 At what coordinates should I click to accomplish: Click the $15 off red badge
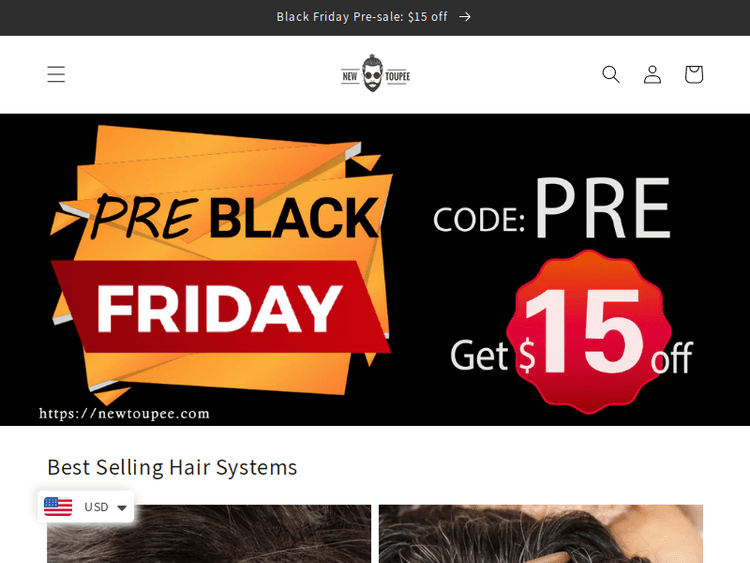coord(588,331)
